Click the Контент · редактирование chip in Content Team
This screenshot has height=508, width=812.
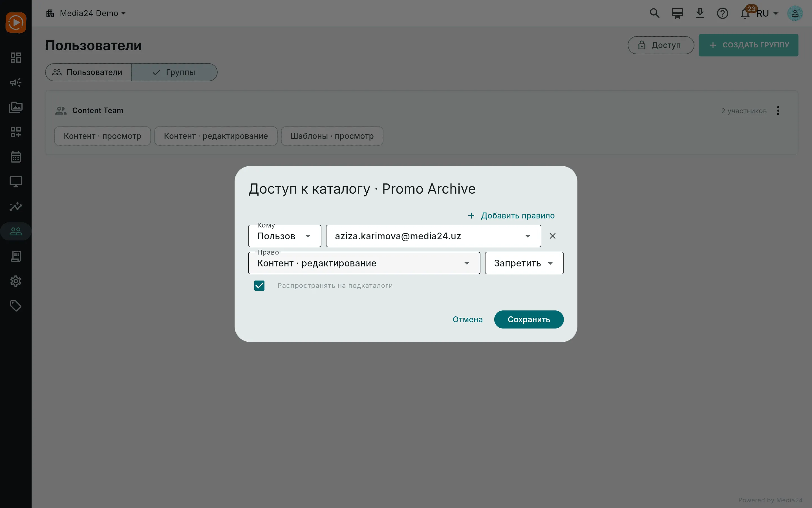[216, 136]
